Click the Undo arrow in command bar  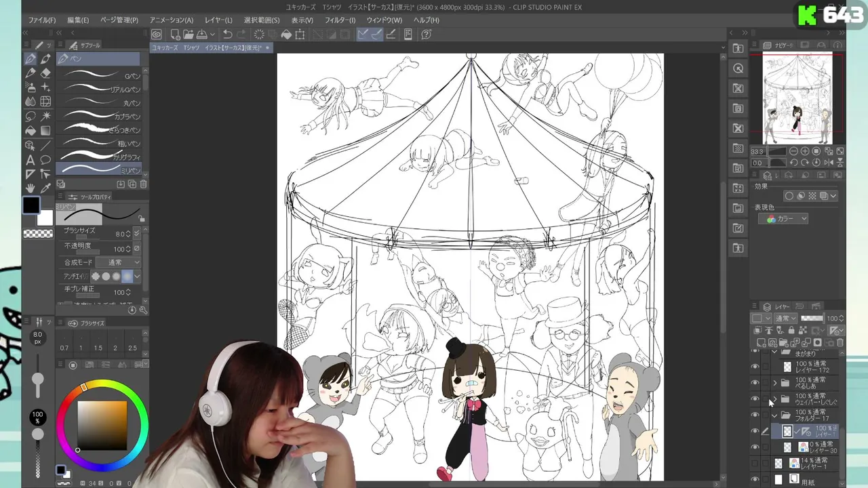(228, 34)
